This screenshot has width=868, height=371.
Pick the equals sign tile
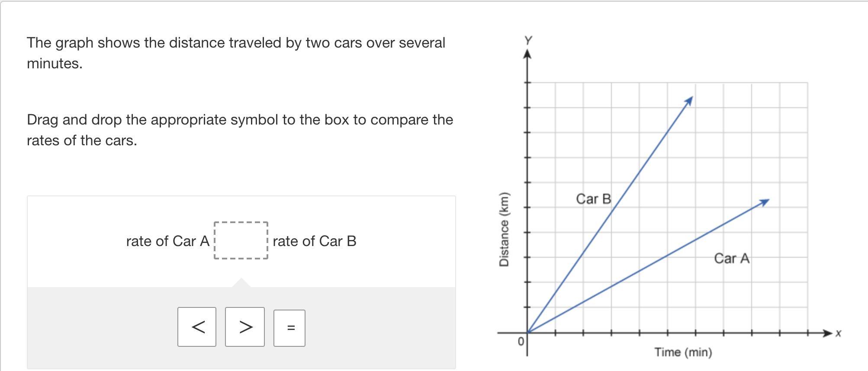click(289, 328)
